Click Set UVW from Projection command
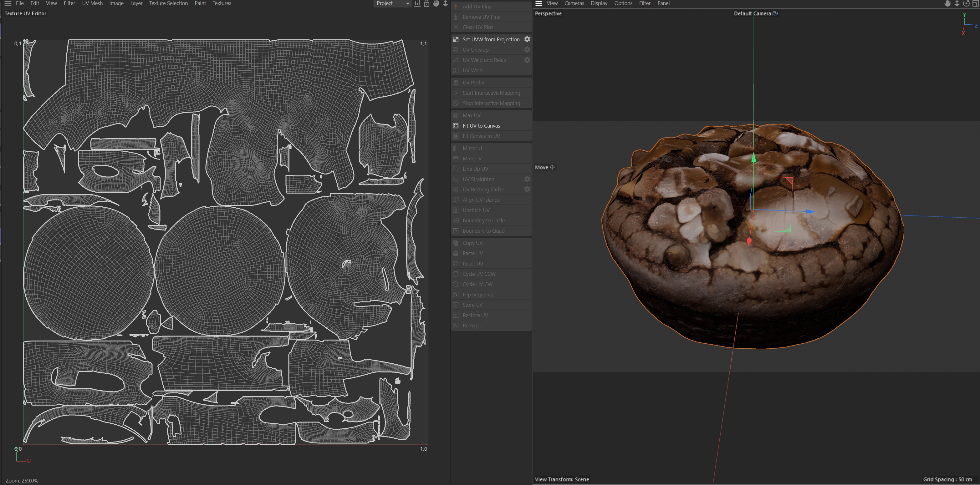 [x=491, y=39]
